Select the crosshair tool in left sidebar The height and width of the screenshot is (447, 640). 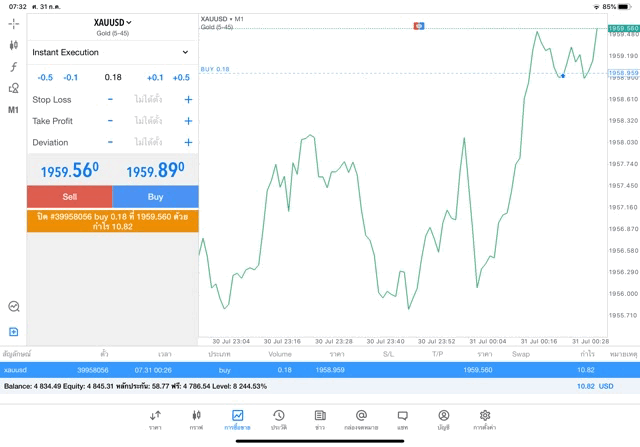pyautogui.click(x=13, y=24)
